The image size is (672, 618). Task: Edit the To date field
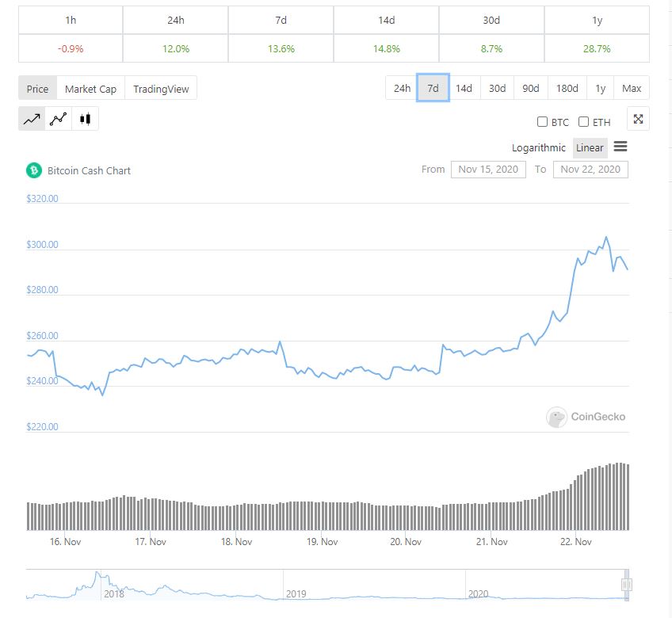click(x=590, y=170)
